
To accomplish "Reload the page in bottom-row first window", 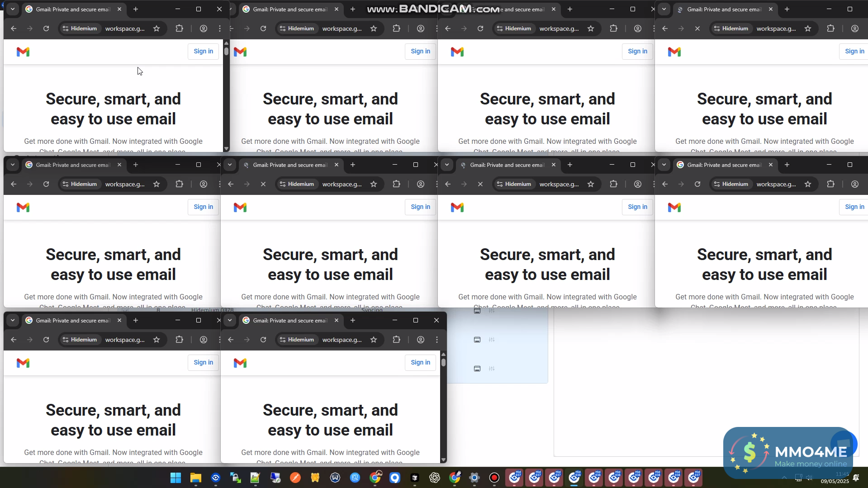I will point(46,340).
